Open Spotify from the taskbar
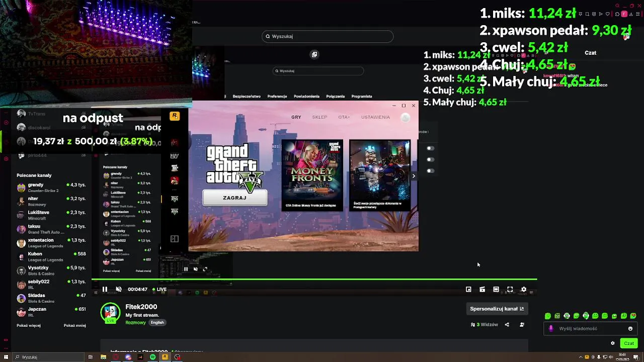 (x=152, y=357)
